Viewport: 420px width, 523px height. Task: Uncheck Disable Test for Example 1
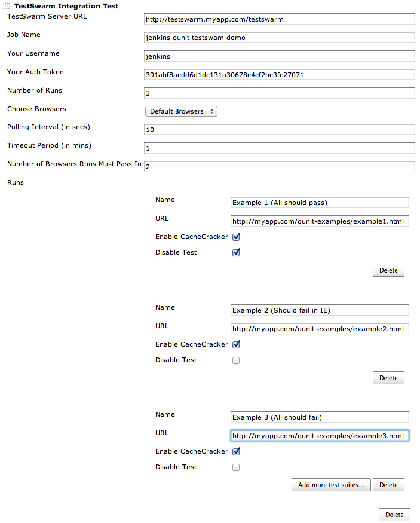pos(236,252)
